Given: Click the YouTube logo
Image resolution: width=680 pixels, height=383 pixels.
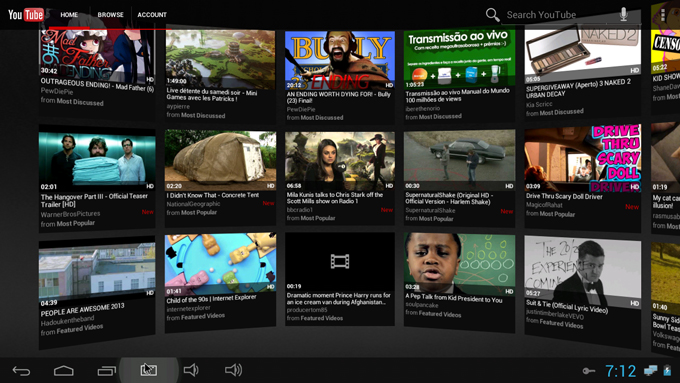Looking at the screenshot, I should click(x=26, y=15).
